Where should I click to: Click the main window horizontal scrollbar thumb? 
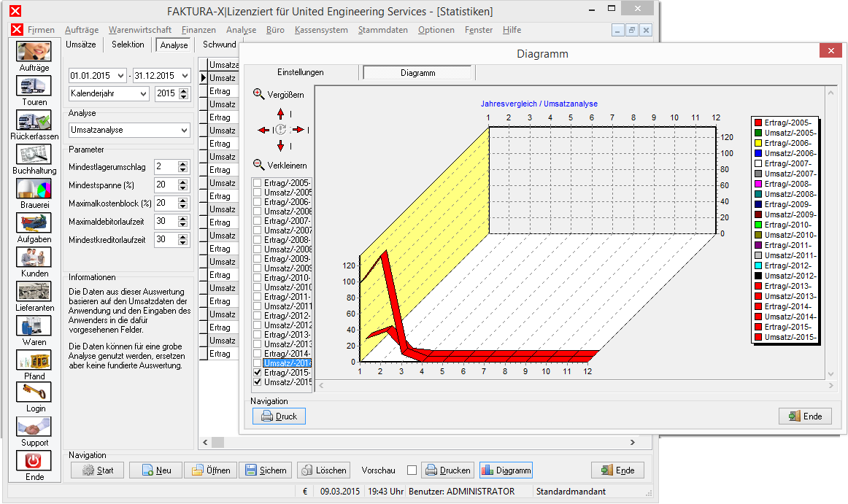(x=218, y=442)
